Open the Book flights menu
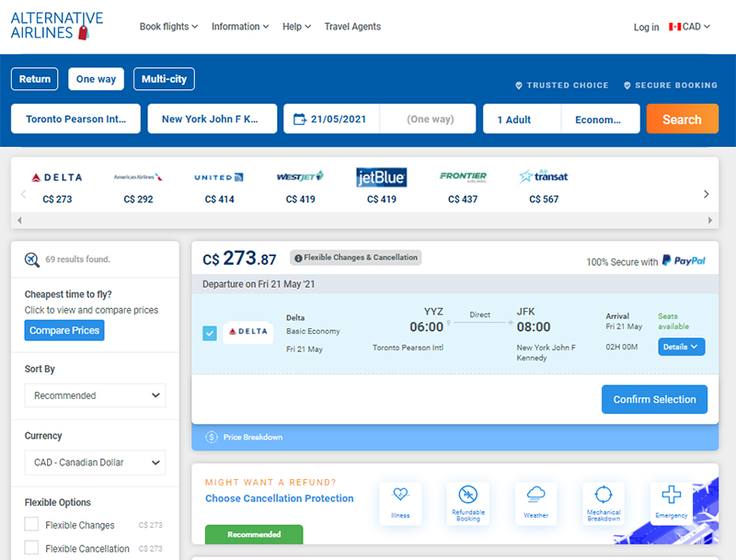Image resolution: width=736 pixels, height=560 pixels. [x=168, y=27]
